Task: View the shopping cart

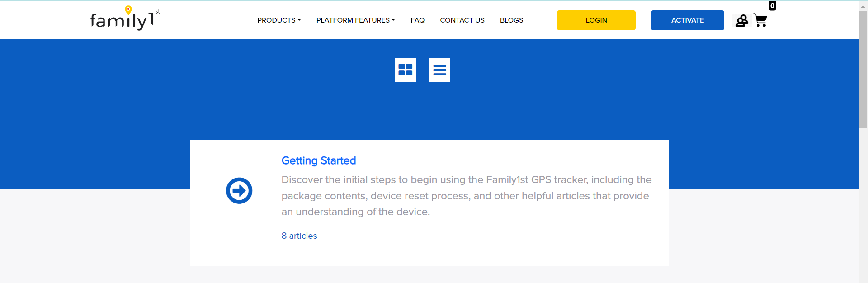Action: 760,21
